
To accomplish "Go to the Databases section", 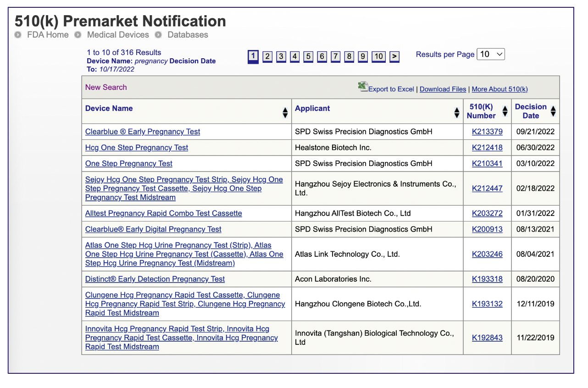I will (x=188, y=34).
